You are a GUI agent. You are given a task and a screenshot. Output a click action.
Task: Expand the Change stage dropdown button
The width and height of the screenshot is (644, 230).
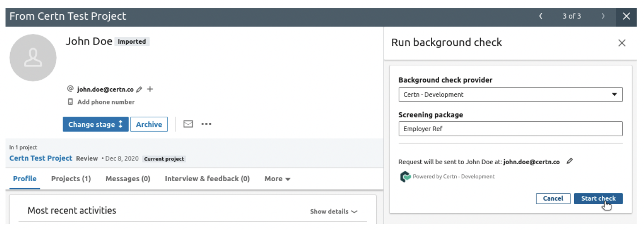[95, 124]
